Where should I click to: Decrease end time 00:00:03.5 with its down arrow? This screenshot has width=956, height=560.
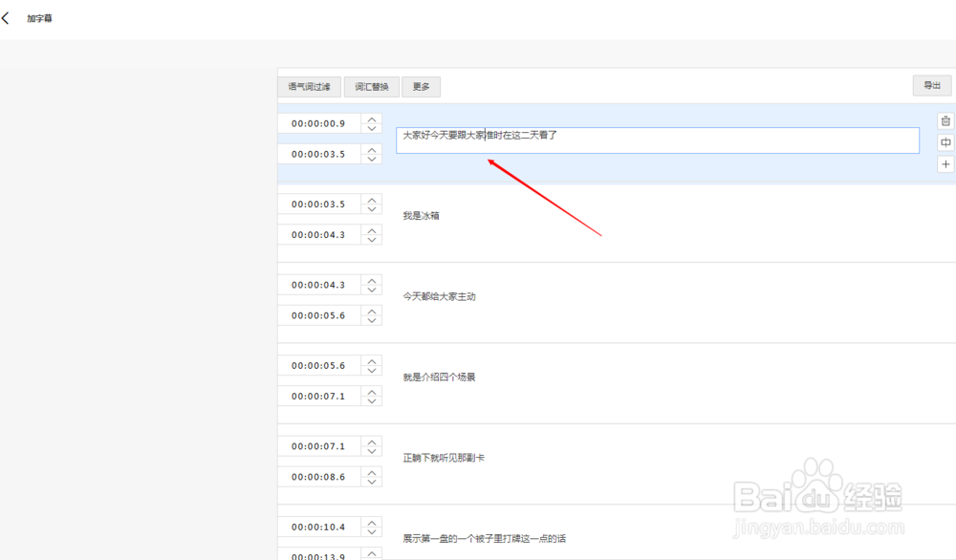[x=372, y=158]
